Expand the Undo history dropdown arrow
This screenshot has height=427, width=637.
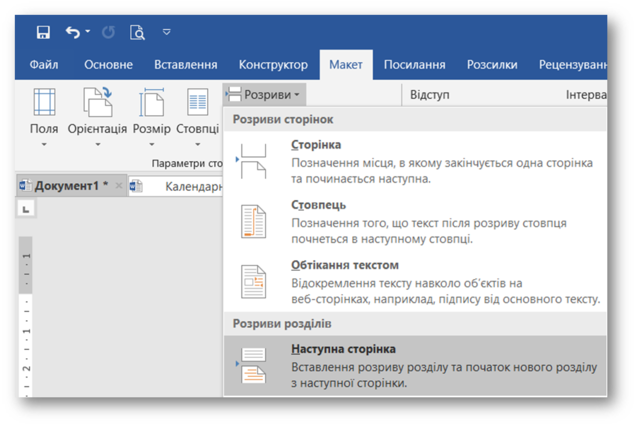point(88,31)
